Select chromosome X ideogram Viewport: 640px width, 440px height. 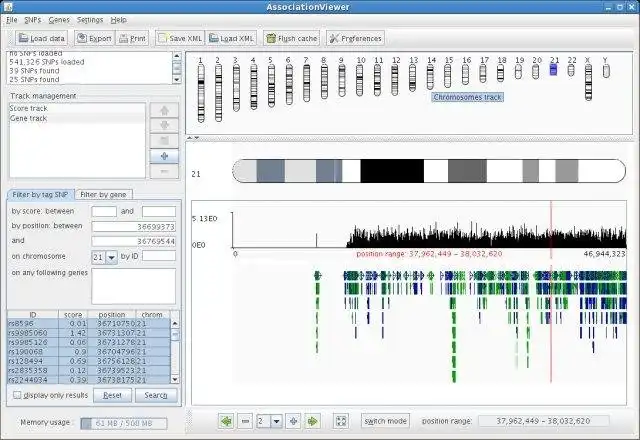tap(588, 82)
